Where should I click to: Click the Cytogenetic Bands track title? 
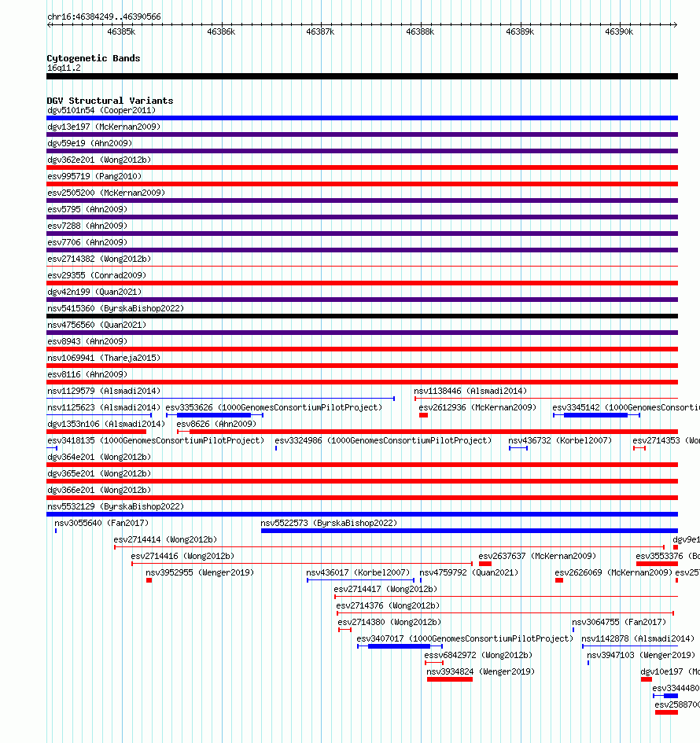click(x=94, y=58)
